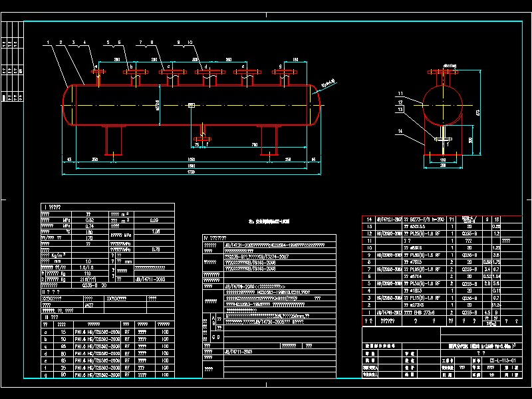Pick the 1050 saddle spacing dimension
532x399 pixels.
pos(191,159)
